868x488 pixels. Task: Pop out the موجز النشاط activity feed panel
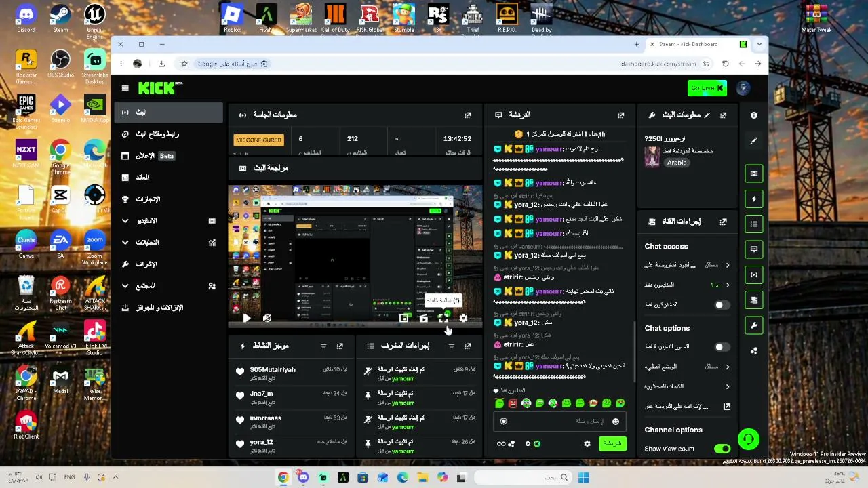pyautogui.click(x=340, y=346)
